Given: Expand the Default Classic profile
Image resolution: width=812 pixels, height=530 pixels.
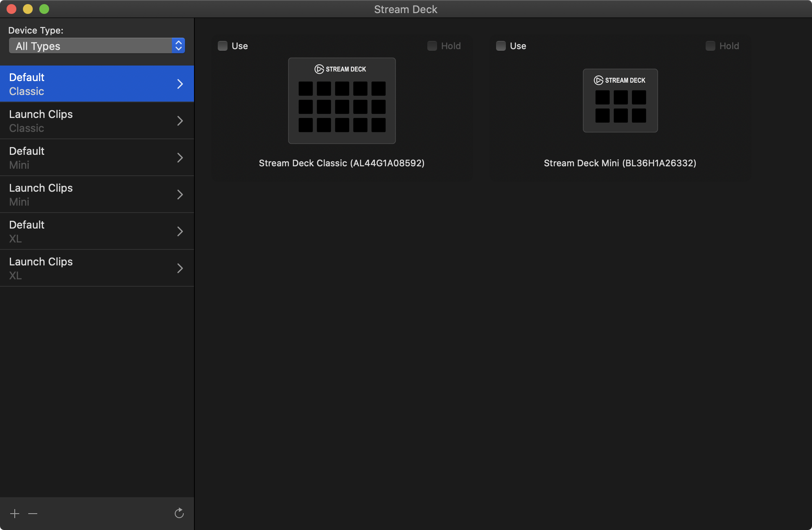Looking at the screenshot, I should click(181, 83).
